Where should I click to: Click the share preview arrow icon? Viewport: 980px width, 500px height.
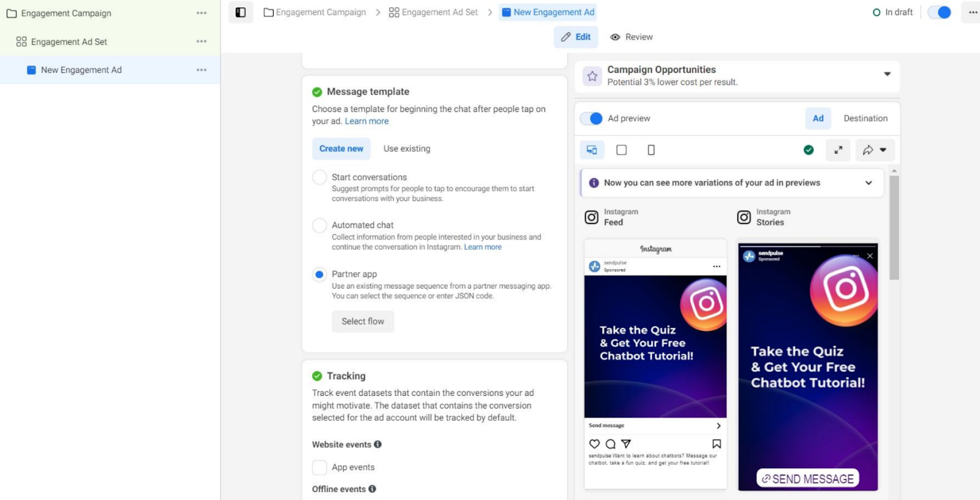click(x=868, y=150)
